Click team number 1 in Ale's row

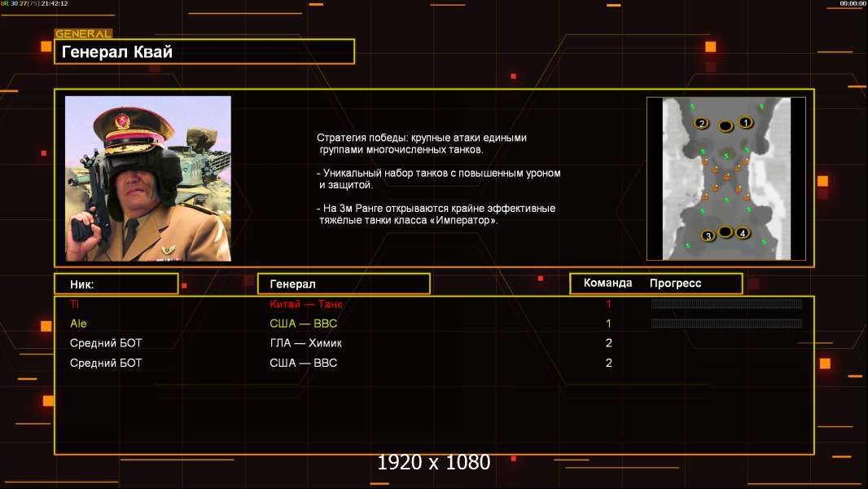[608, 324]
